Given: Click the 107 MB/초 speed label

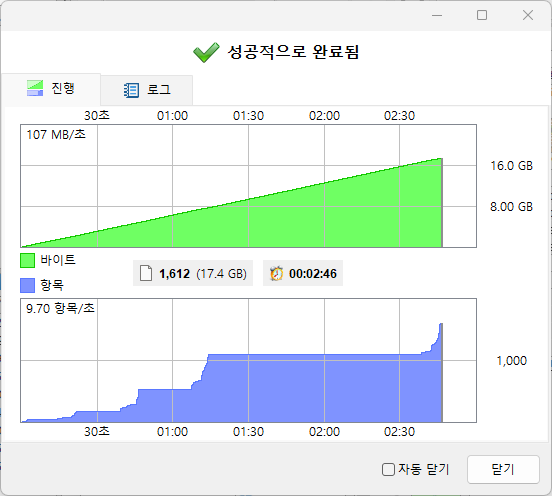Looking at the screenshot, I should 56,134.
